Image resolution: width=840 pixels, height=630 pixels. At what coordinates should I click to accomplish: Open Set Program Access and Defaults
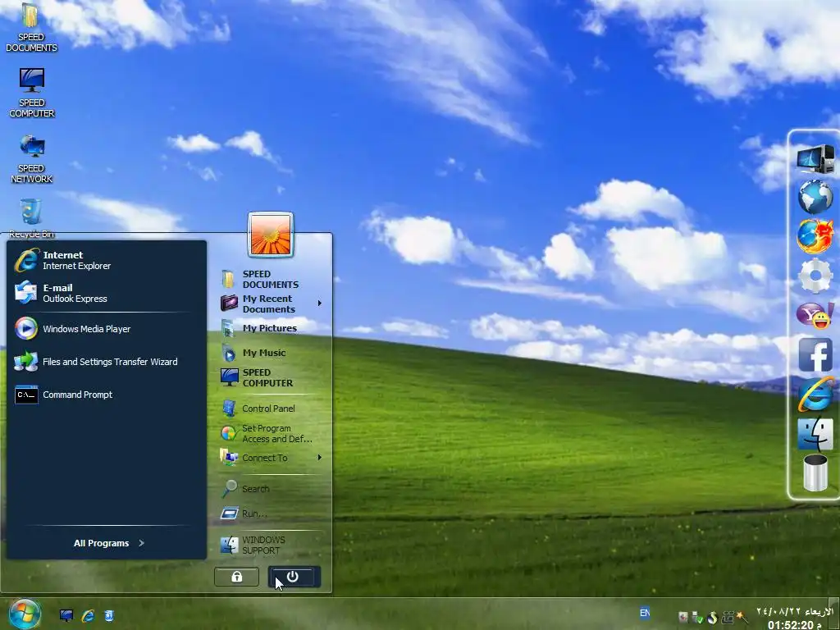click(x=271, y=433)
